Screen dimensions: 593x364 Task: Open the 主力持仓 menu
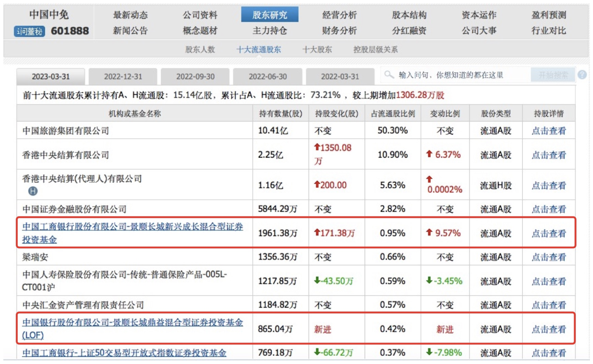(270, 31)
